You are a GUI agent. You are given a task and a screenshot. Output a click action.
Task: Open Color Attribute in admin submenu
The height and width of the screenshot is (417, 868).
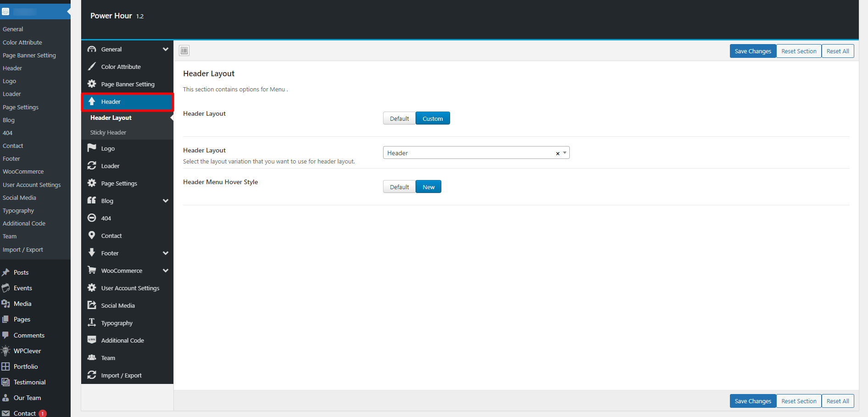(x=22, y=42)
